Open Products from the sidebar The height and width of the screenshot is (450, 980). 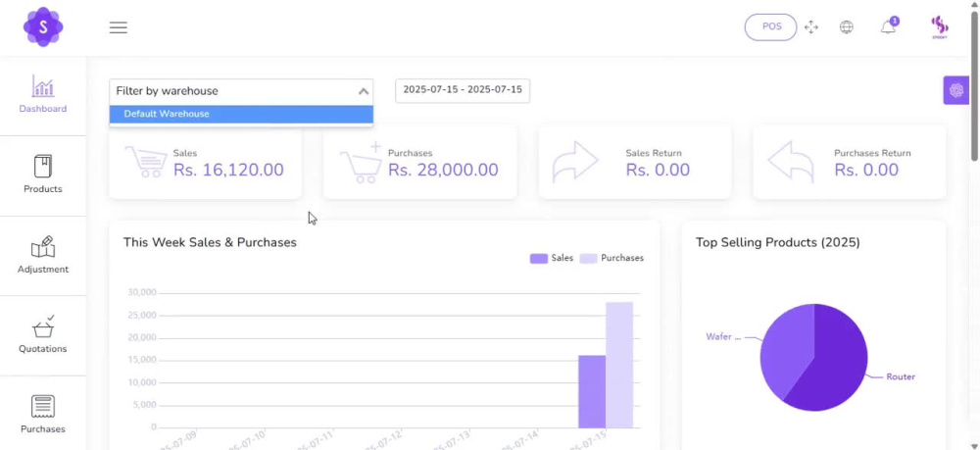(43, 175)
